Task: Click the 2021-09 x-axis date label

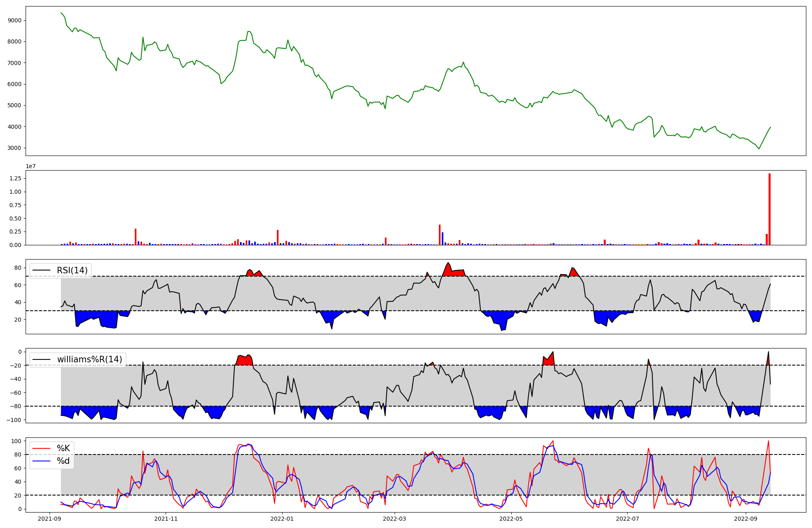Action: (50, 519)
